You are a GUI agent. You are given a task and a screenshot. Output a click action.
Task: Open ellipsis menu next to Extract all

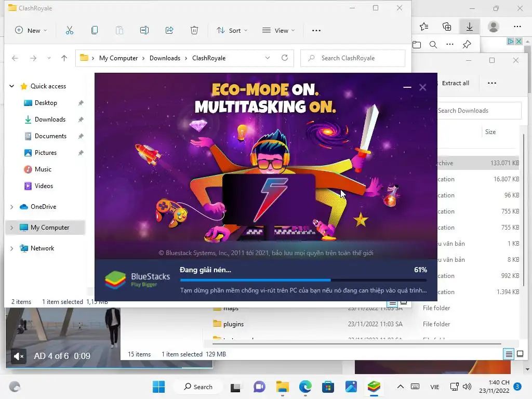click(x=491, y=83)
